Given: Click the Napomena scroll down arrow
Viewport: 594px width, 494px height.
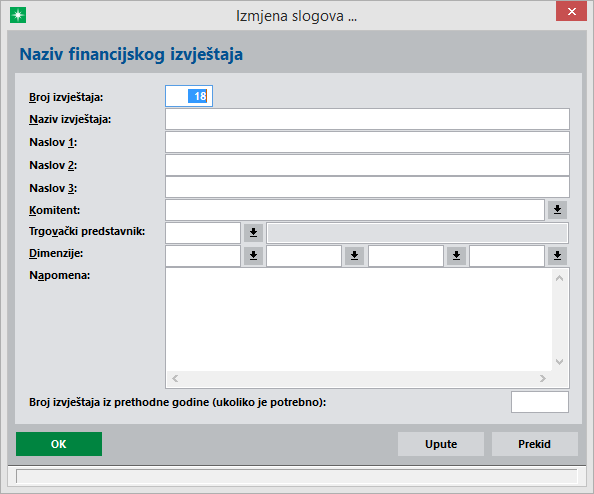Looking at the screenshot, I should point(560,362).
